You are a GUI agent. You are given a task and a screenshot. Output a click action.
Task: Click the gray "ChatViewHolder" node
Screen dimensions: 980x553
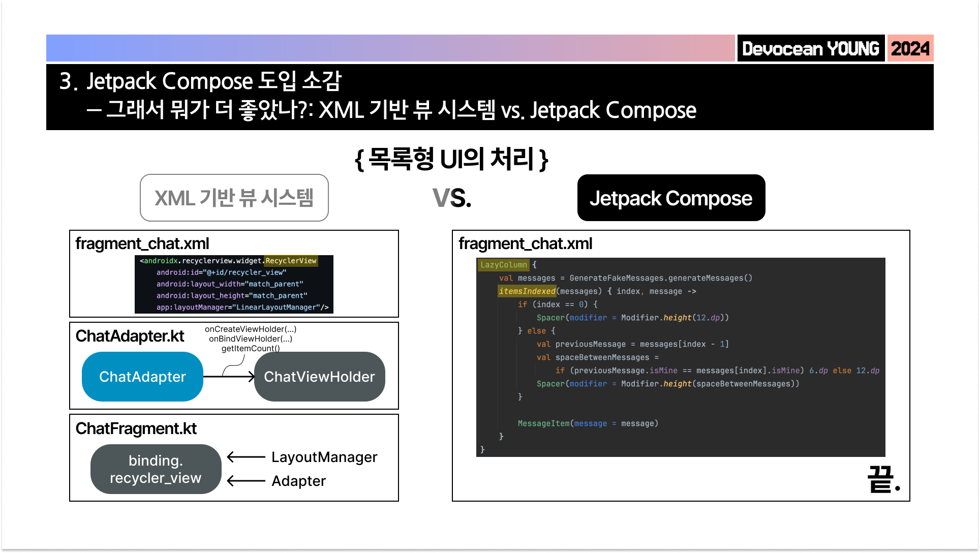coord(319,377)
